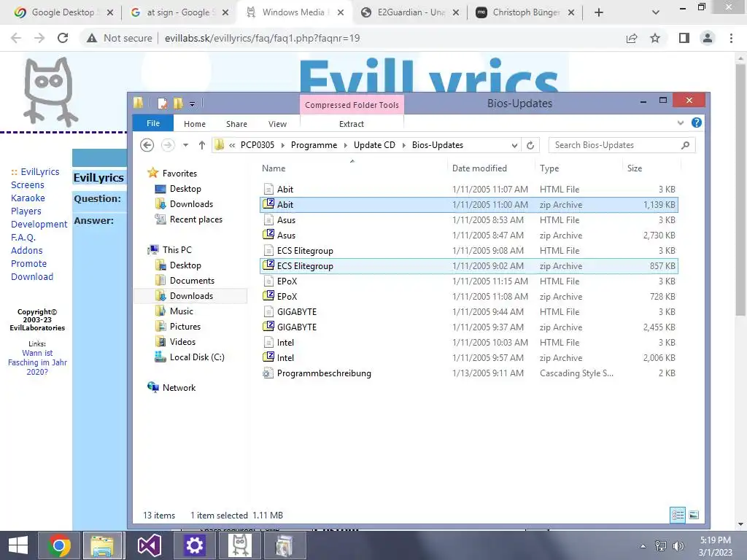Image resolution: width=747 pixels, height=560 pixels.
Task: Click Update CD in breadcrumb path
Action: tap(374, 145)
